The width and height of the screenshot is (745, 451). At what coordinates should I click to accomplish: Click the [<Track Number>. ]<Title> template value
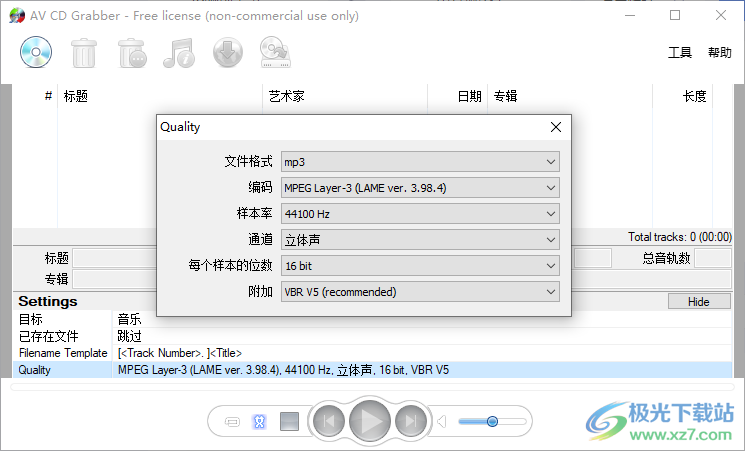[x=180, y=353]
